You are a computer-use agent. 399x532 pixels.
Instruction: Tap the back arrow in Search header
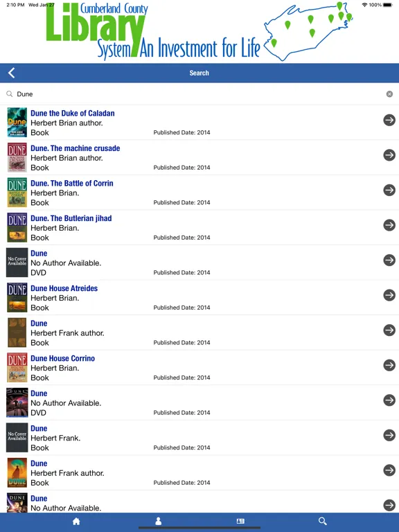12,73
